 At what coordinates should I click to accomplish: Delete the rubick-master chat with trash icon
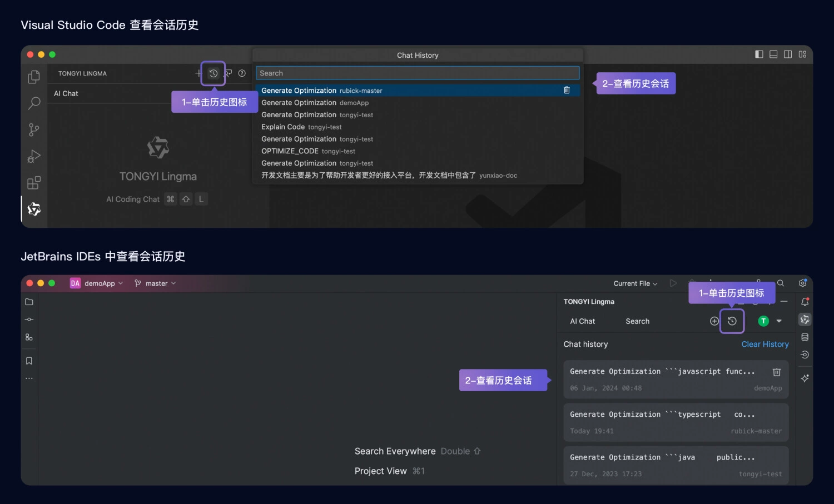click(567, 90)
